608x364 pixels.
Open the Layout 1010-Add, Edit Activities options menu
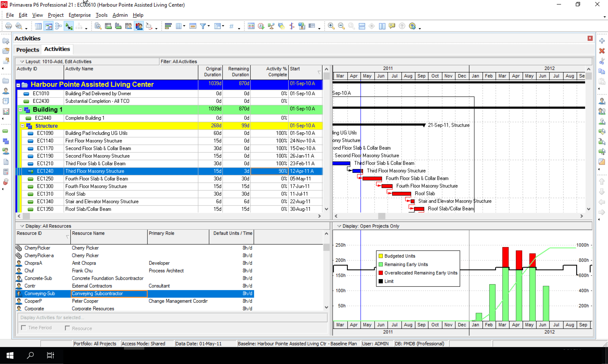point(22,61)
